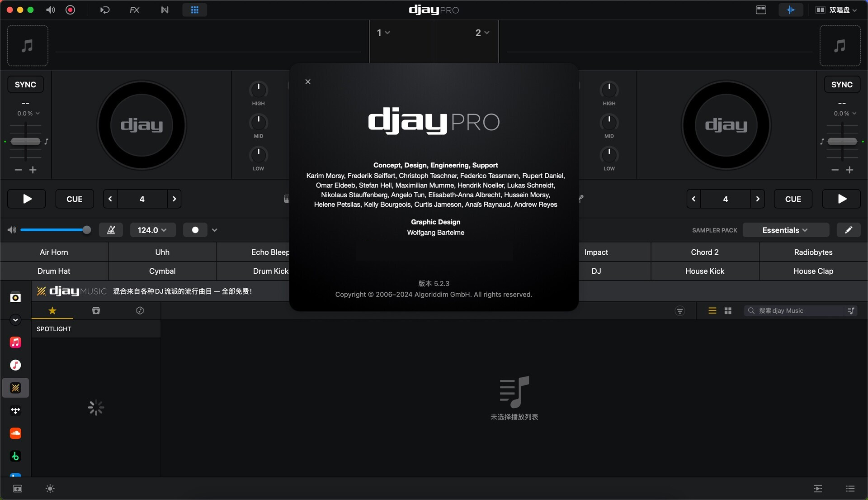Click the FX button in toolbar

tap(133, 10)
